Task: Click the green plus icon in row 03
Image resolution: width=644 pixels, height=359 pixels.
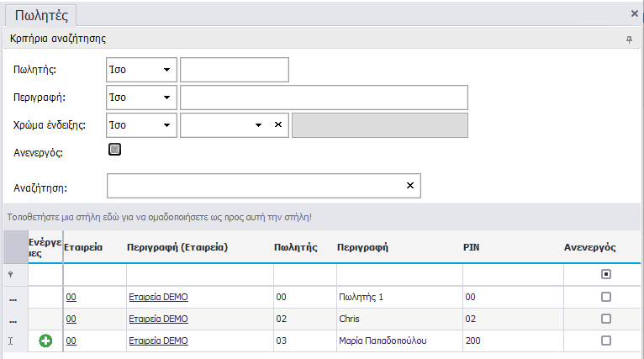Action: 45,341
